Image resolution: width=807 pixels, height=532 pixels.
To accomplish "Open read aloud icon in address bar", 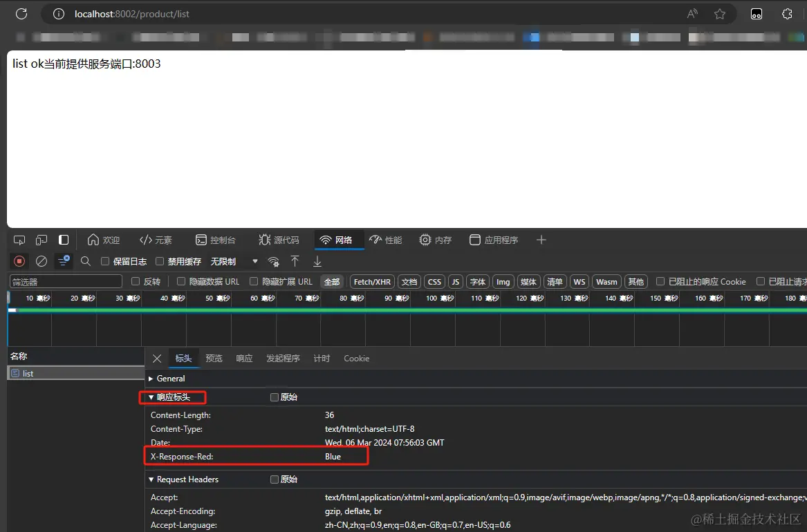I will (x=692, y=14).
